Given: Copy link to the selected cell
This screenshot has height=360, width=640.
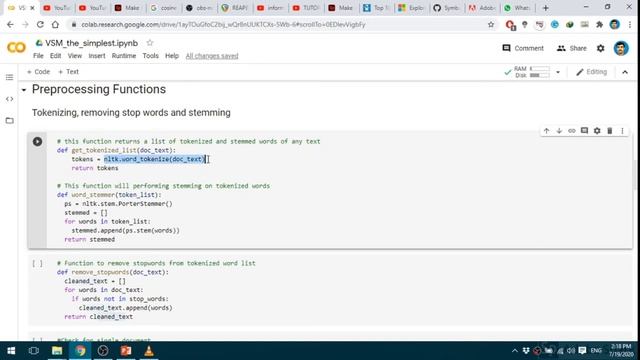Looking at the screenshot, I should 571,131.
